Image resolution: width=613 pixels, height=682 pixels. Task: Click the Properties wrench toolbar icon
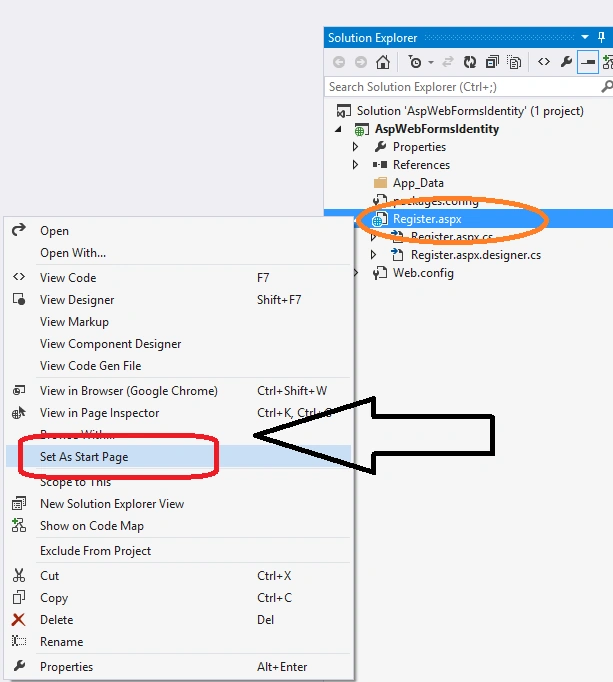coord(566,62)
